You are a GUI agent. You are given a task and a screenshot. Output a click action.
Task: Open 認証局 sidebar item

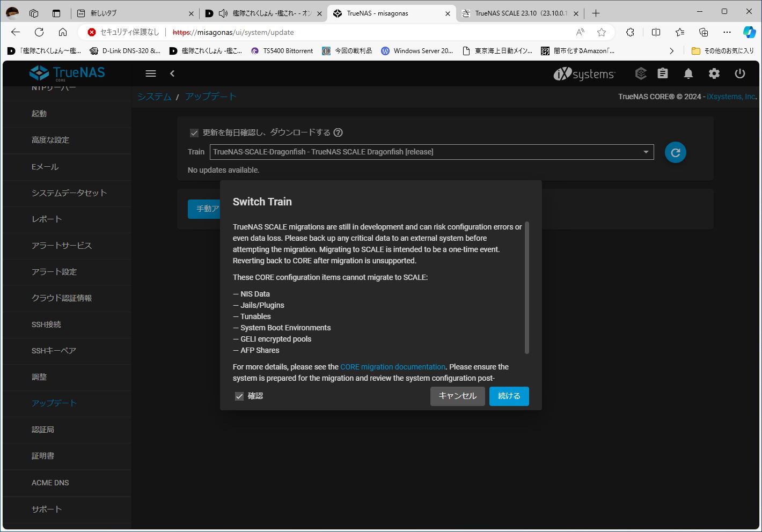[67, 430]
